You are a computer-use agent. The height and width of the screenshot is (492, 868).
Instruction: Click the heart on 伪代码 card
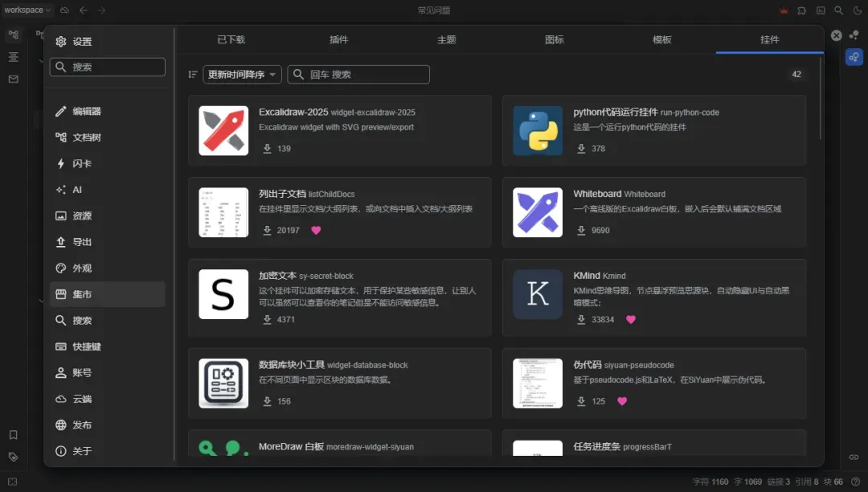tap(622, 401)
